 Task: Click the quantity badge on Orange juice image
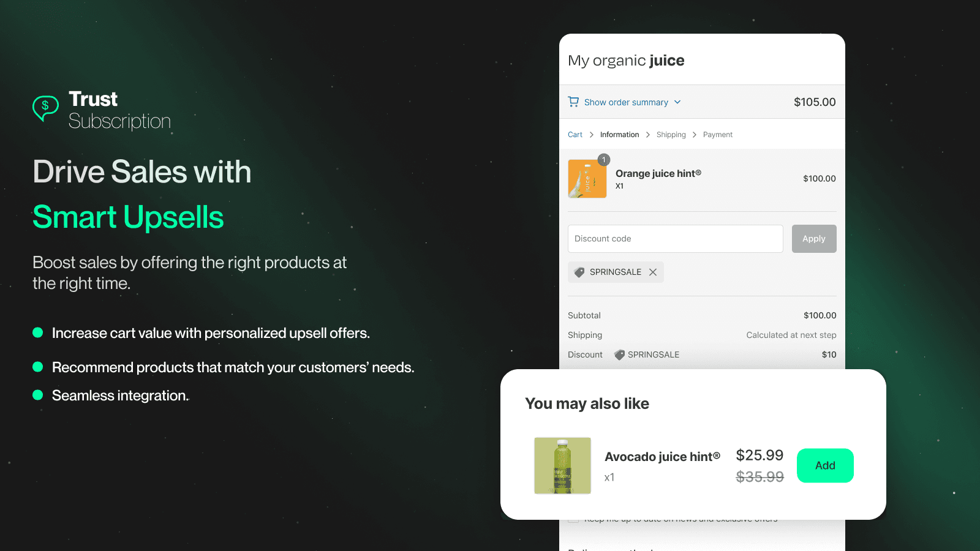point(604,160)
